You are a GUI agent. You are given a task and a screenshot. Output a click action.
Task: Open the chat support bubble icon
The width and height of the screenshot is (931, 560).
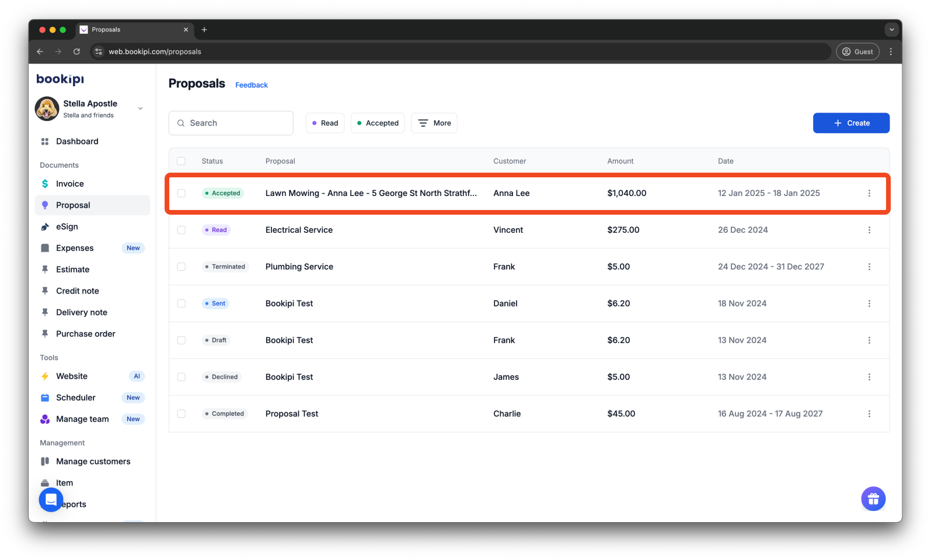[51, 500]
